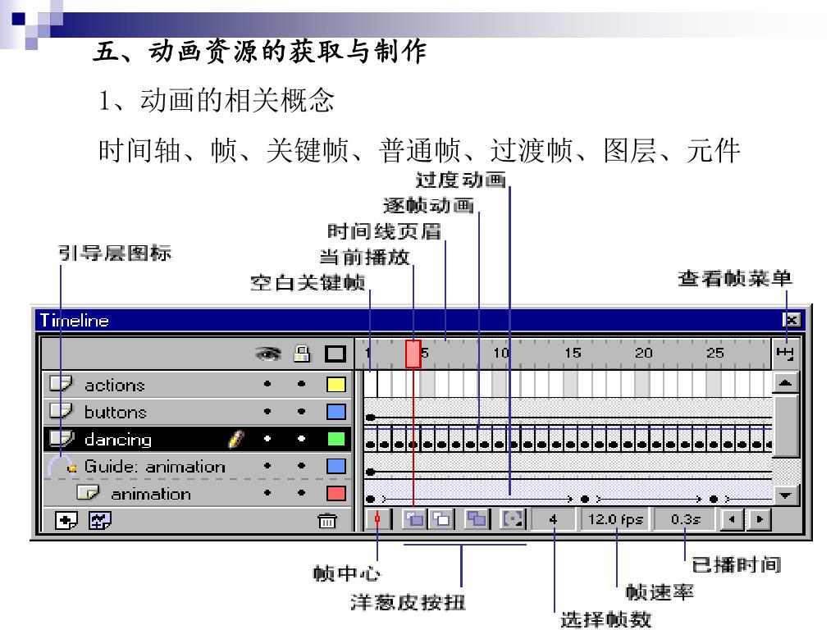Click frame 25 on timeline ruler

click(714, 353)
